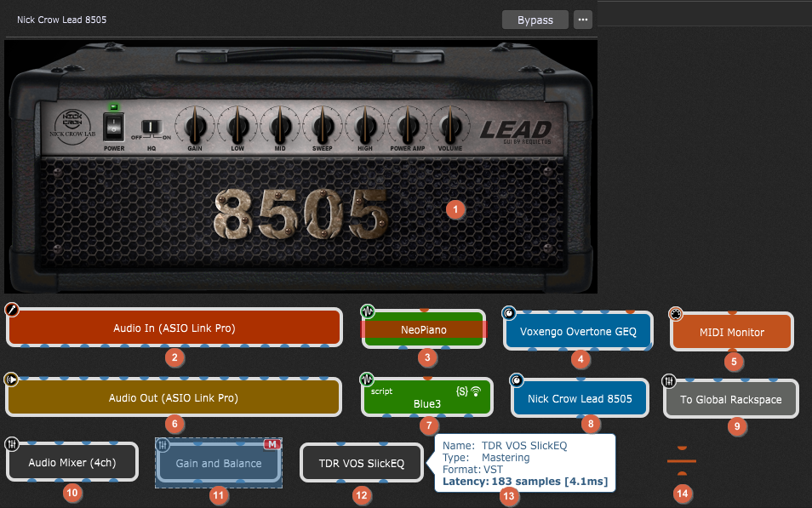Click the knob icon on Nick Crow Lead 8505 block
The width and height of the screenshot is (812, 508).
[x=517, y=380]
